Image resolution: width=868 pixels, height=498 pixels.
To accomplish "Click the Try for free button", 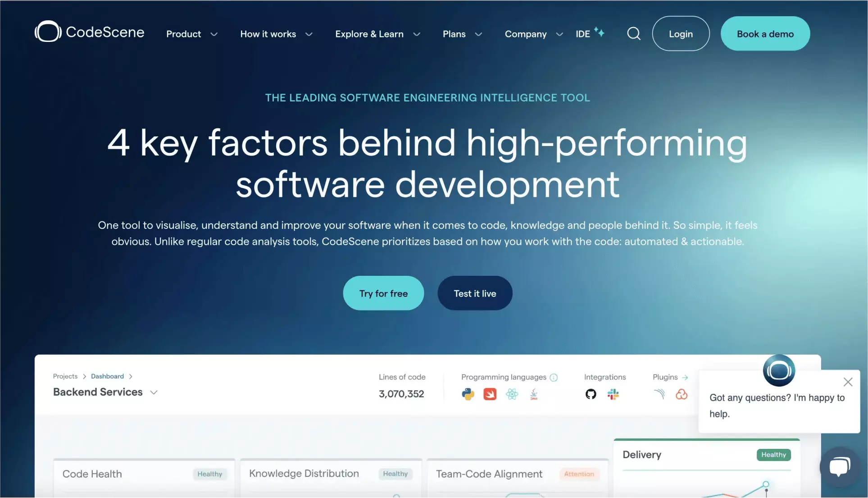I will (x=383, y=293).
